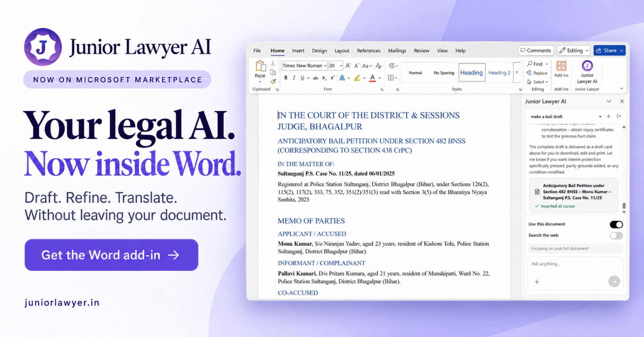Viewport: 644px width, 337px height.
Task: Open the Review tab
Action: click(x=421, y=51)
